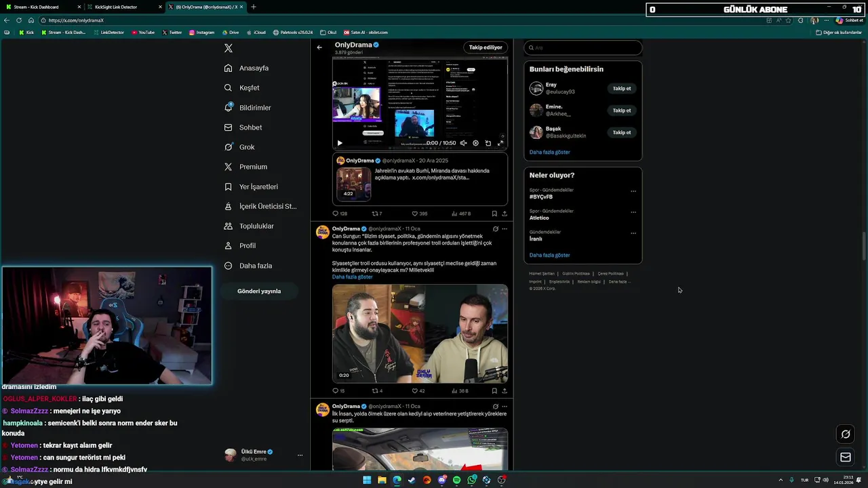
Task: View analytics showing 36 B
Action: pyautogui.click(x=460, y=391)
